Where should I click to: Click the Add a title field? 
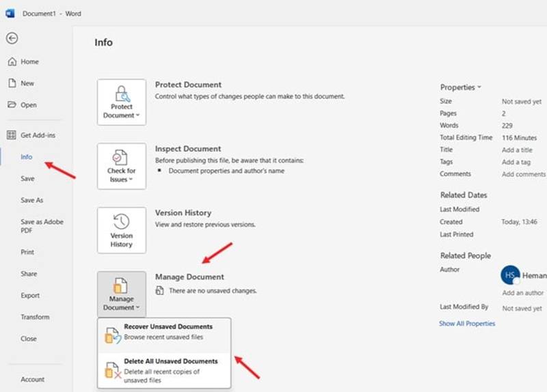point(517,150)
